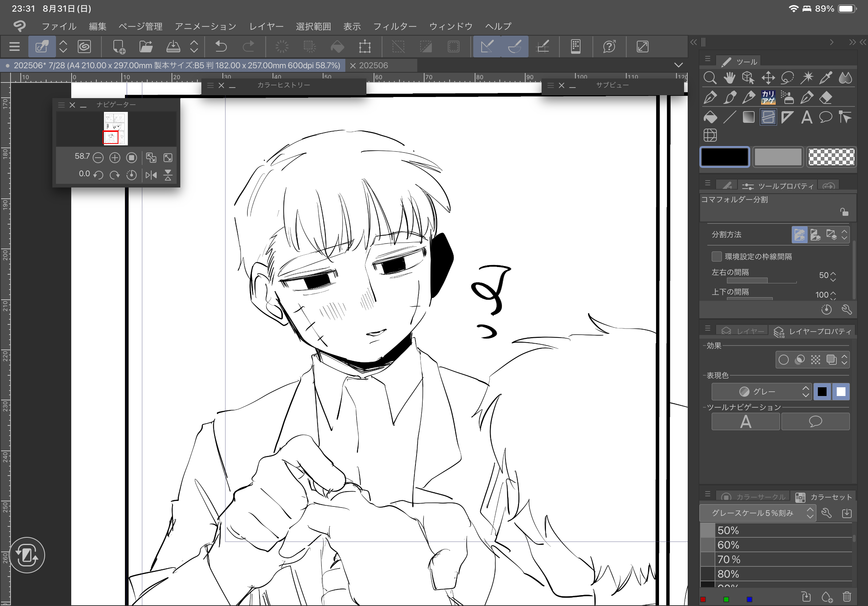Select the Eraser tool
868x606 pixels.
825,97
